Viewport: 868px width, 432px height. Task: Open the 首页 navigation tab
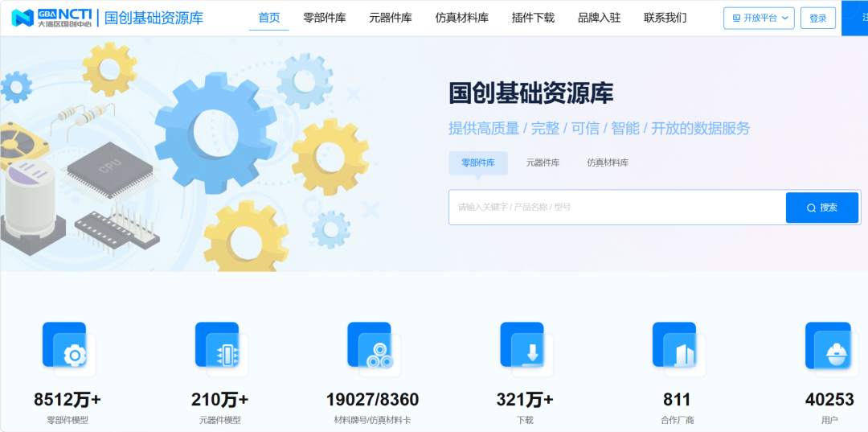click(269, 18)
